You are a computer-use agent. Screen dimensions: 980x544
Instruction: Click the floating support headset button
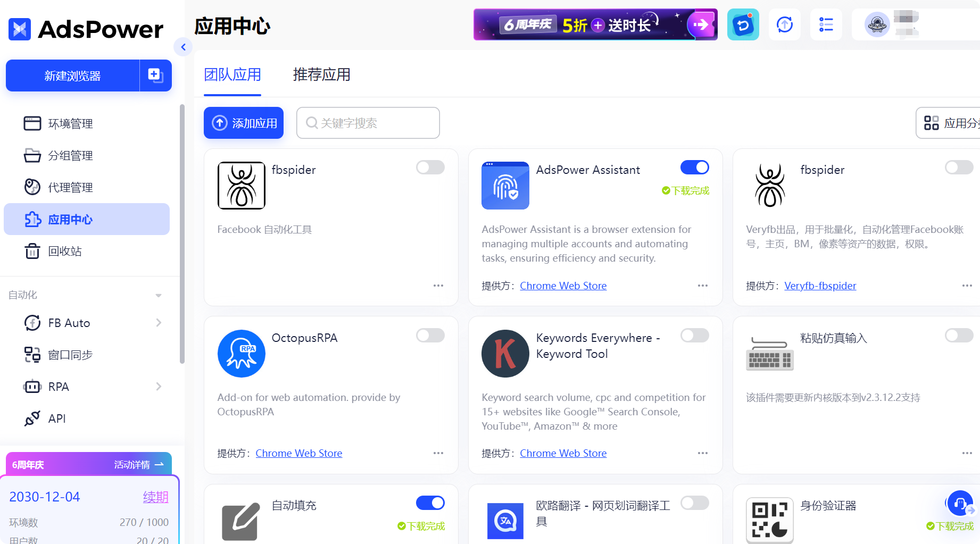point(960,503)
